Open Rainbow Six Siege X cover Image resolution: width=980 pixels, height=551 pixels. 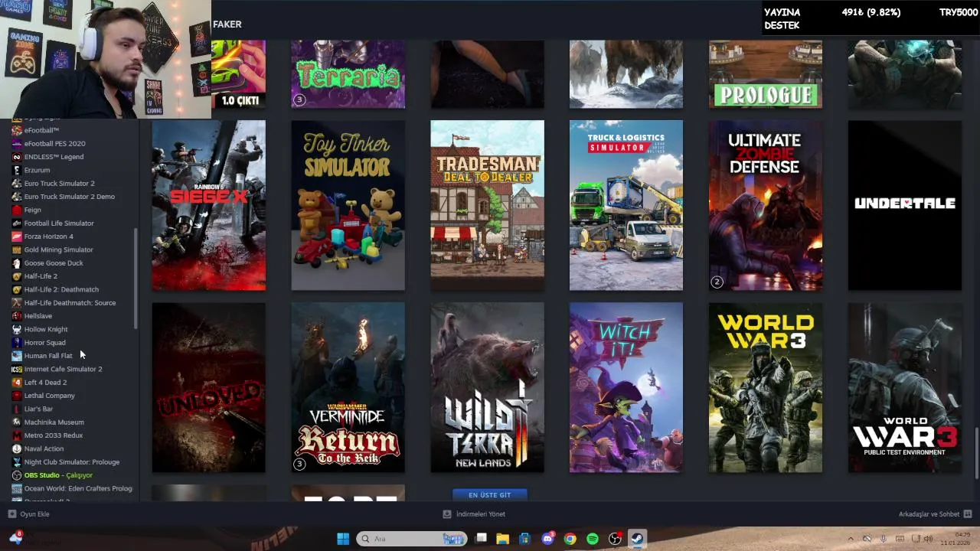point(209,205)
